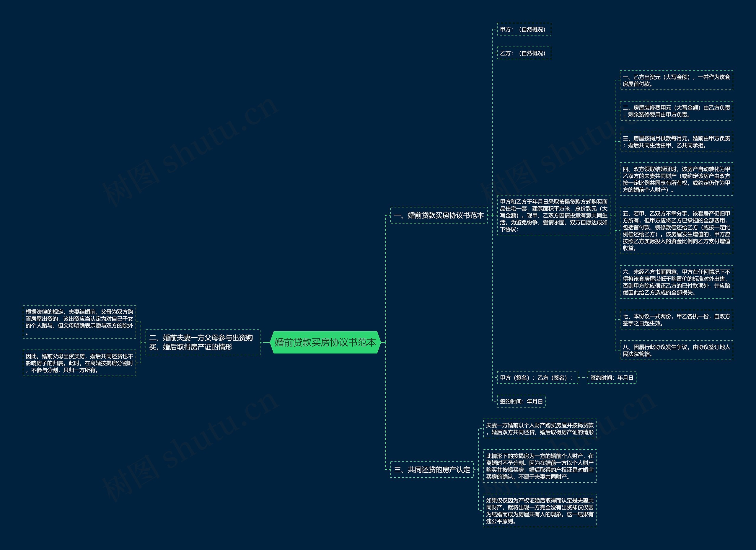Screen dimensions: 756x550
Task: Click node 夫妻一方婚前以个人财产购买房屋并按揭贷款
Action: [540, 428]
